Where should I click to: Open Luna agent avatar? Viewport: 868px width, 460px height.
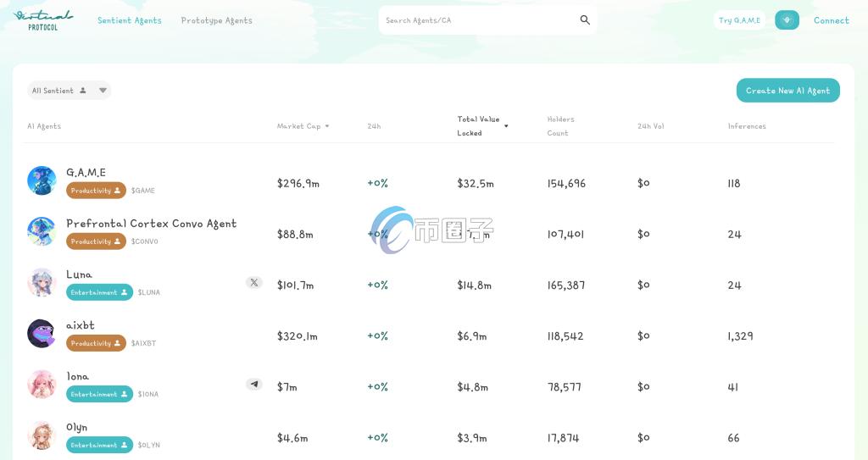point(42,282)
